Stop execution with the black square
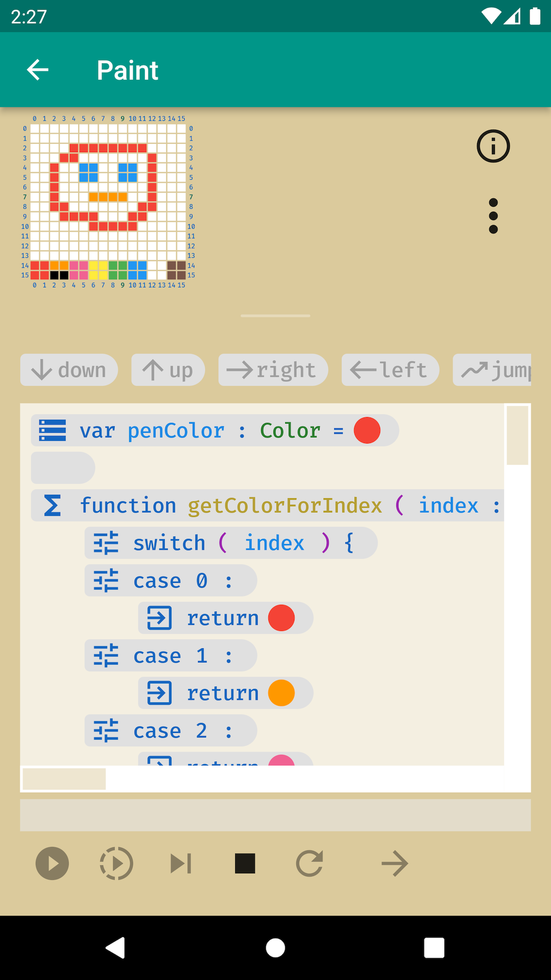 click(x=245, y=864)
